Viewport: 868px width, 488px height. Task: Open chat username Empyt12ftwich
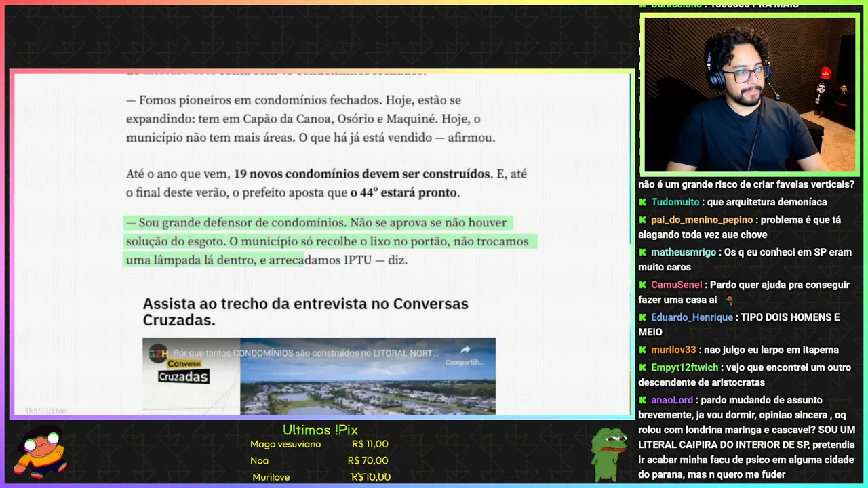coord(684,367)
